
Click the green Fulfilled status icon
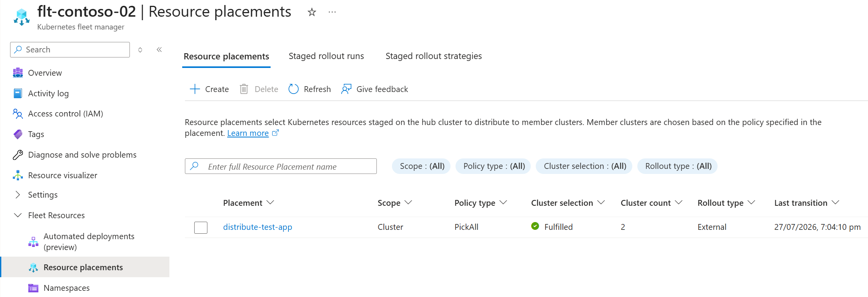point(535,226)
